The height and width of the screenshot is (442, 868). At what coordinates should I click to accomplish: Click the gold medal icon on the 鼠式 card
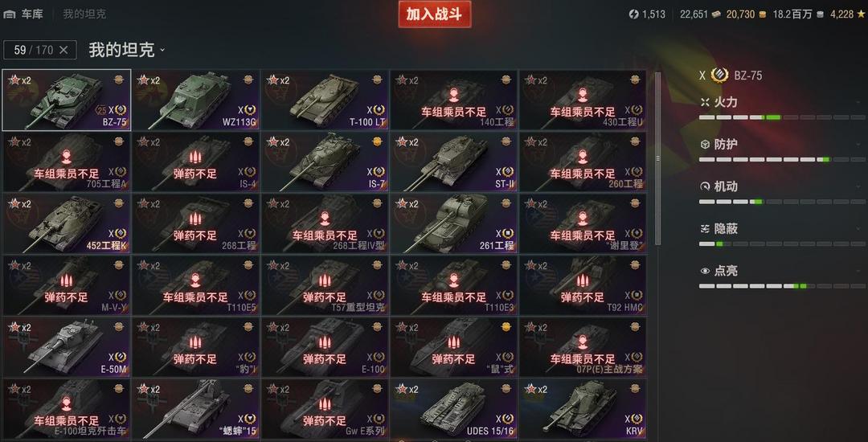tap(506, 327)
